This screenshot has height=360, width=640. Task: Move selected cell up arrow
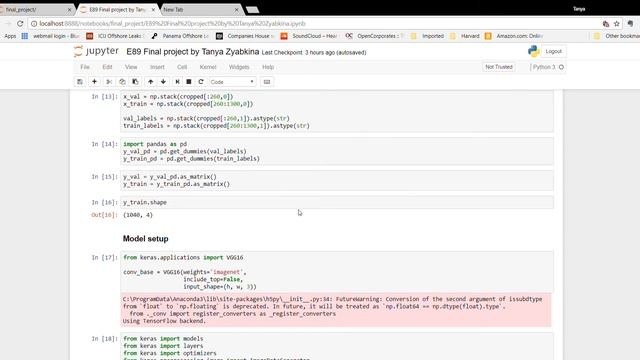[x=151, y=82]
